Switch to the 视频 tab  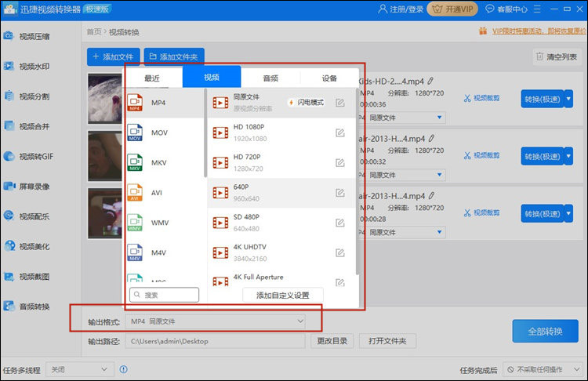(212, 78)
